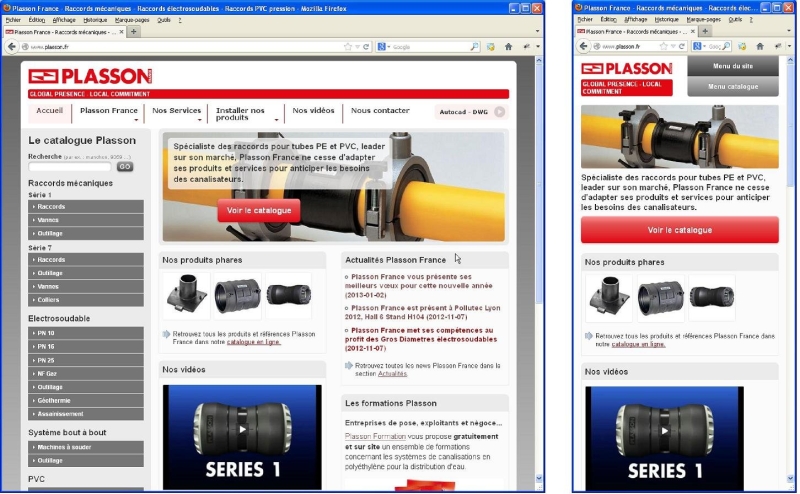Select Géothermie catalogue item
This screenshot has height=494, width=800.
point(86,401)
